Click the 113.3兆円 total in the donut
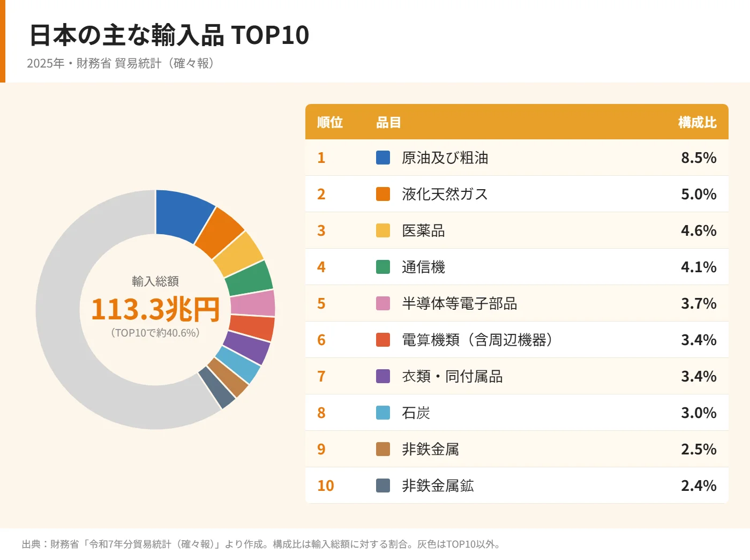Image resolution: width=750 pixels, height=560 pixels. click(x=155, y=309)
